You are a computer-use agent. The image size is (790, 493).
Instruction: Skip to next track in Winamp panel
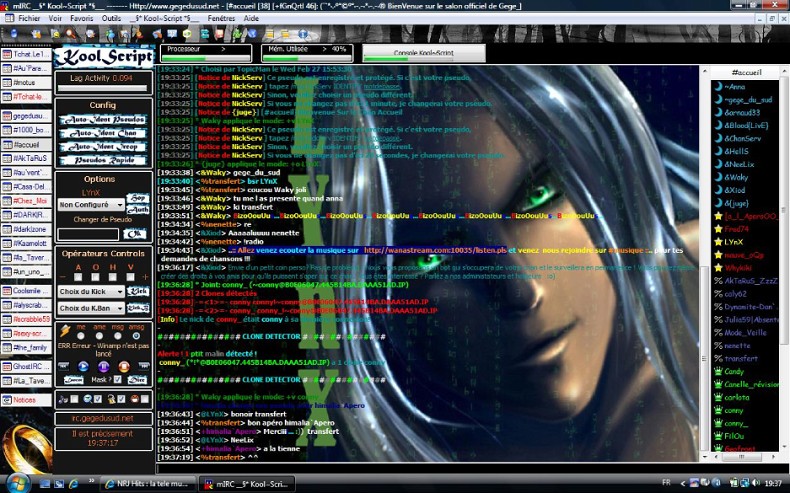(x=144, y=366)
